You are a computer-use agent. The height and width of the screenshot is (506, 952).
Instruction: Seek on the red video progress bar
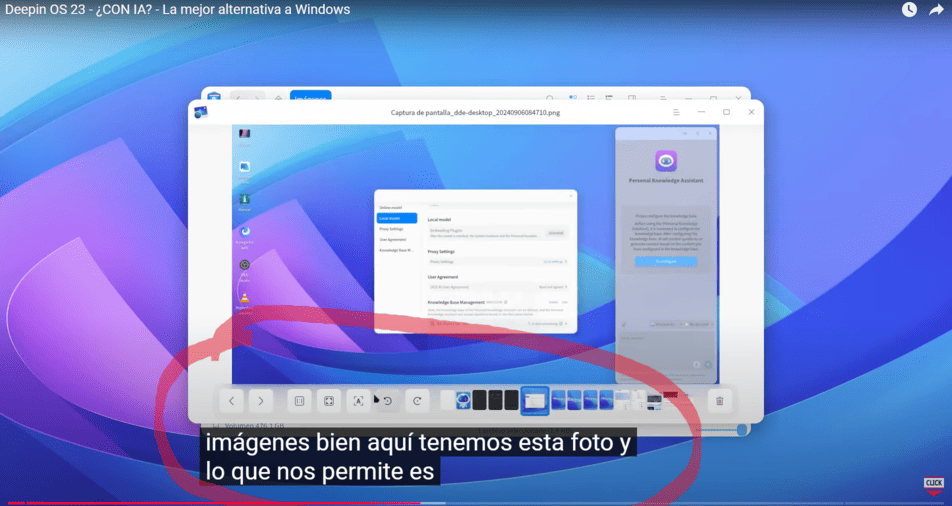tap(476, 503)
